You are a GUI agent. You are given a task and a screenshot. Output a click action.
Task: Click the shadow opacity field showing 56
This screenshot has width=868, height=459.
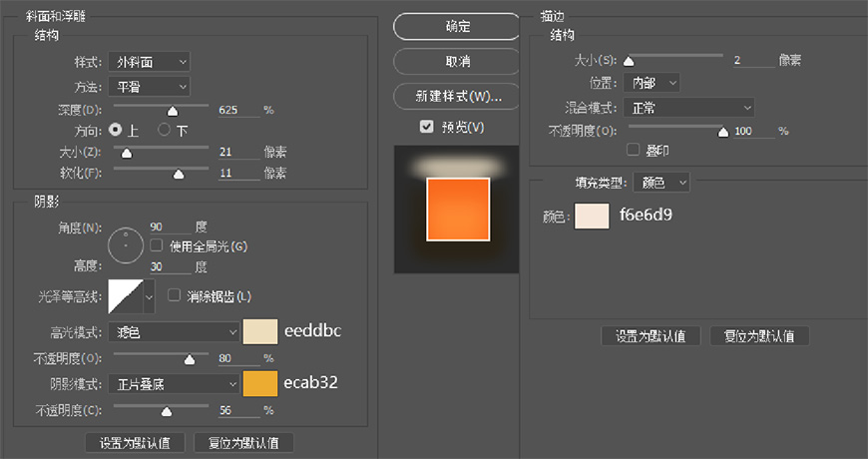[239, 410]
